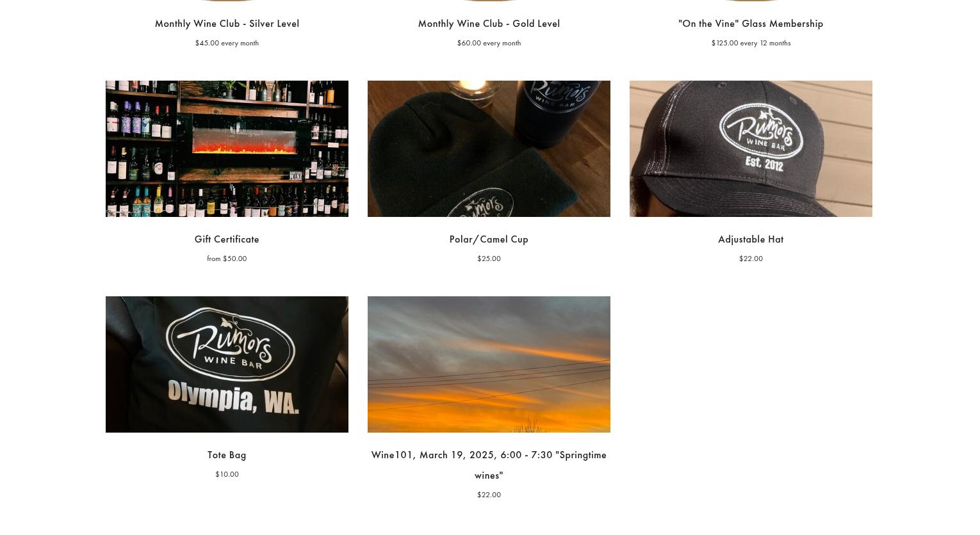Open the Polar/Camel Cup product photo
The image size is (980, 535).
point(489,148)
